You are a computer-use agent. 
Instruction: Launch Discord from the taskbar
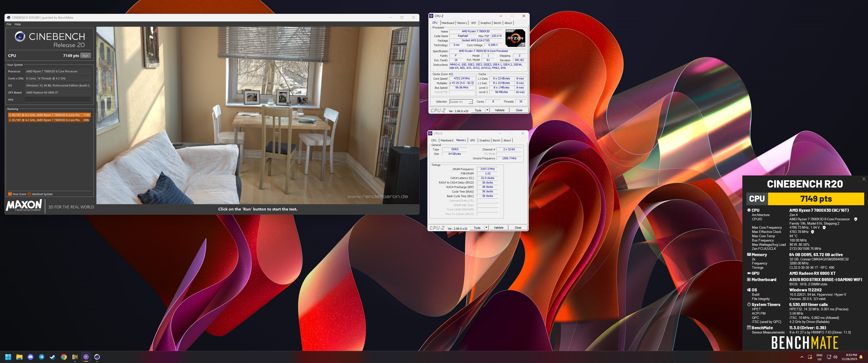tap(30, 357)
